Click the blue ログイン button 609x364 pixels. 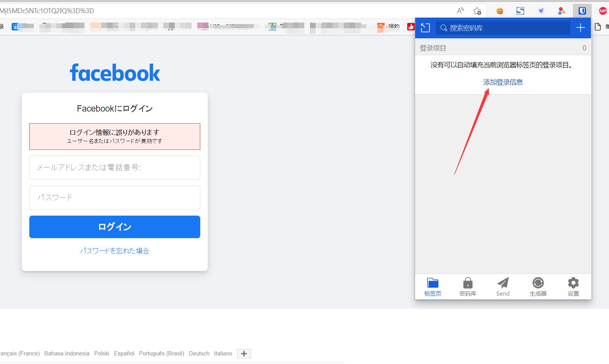[x=115, y=227]
